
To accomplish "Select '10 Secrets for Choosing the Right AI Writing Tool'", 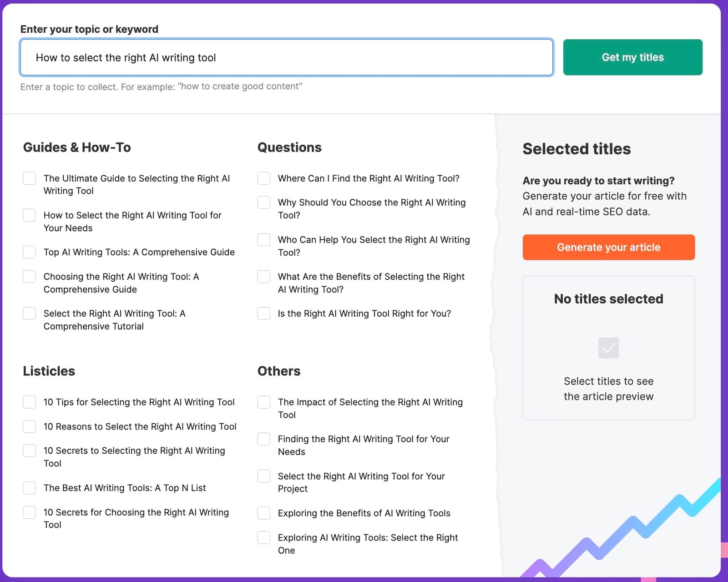I will [29, 512].
